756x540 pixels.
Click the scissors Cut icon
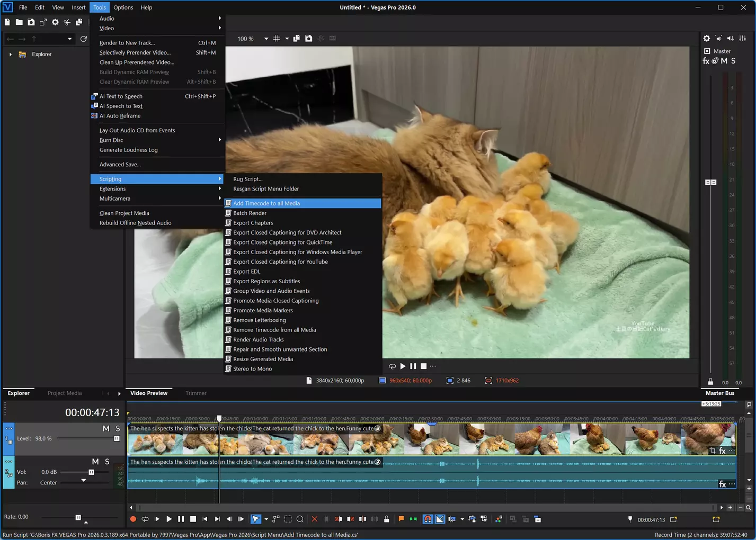pos(67,22)
